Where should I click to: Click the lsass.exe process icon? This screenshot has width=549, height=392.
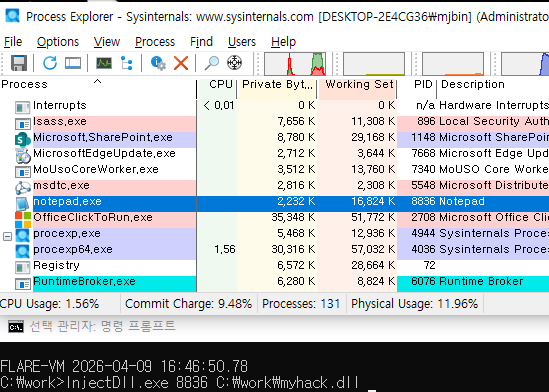23,124
